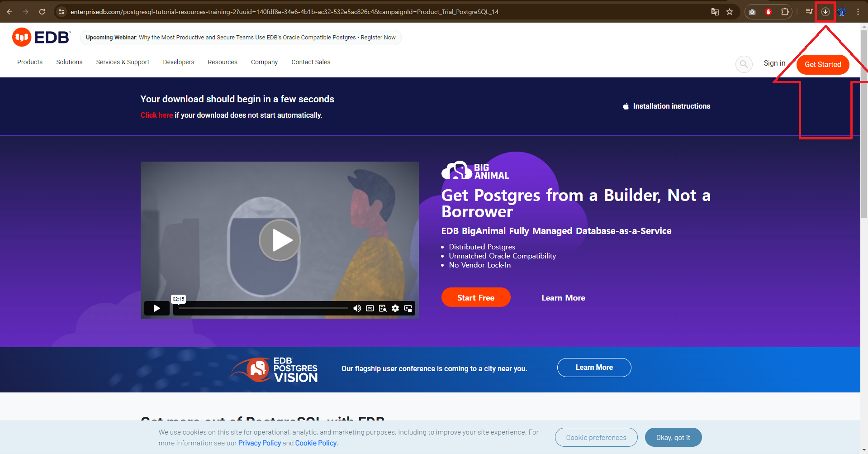Open the Solutions menu
Viewport: 868px width, 454px height.
pyautogui.click(x=69, y=62)
